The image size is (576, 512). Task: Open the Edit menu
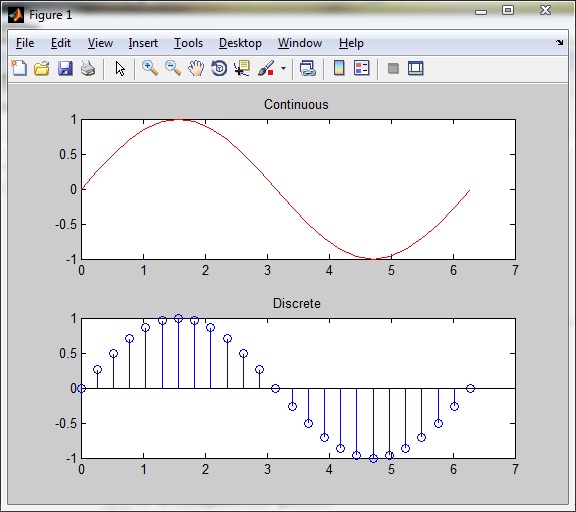(x=61, y=43)
